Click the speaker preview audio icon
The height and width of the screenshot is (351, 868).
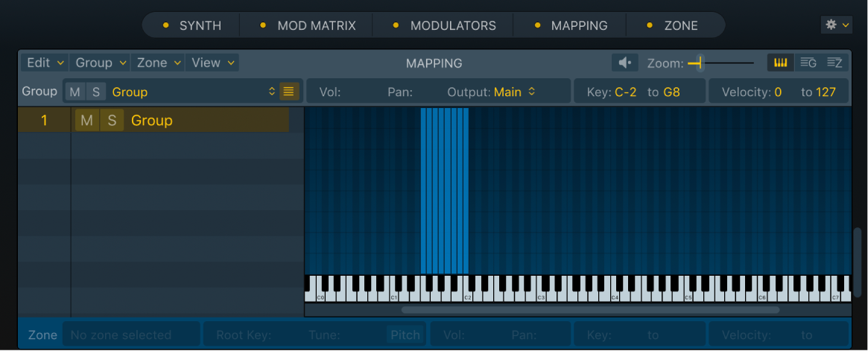coord(624,63)
